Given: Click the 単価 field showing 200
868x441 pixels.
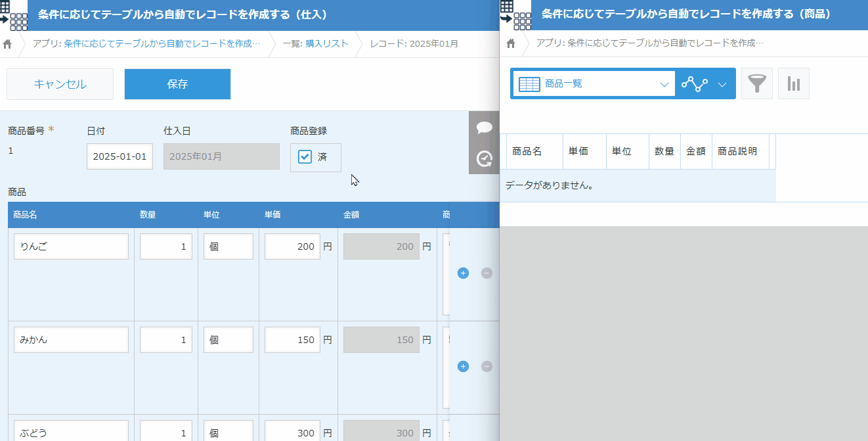Looking at the screenshot, I should pyautogui.click(x=292, y=246).
